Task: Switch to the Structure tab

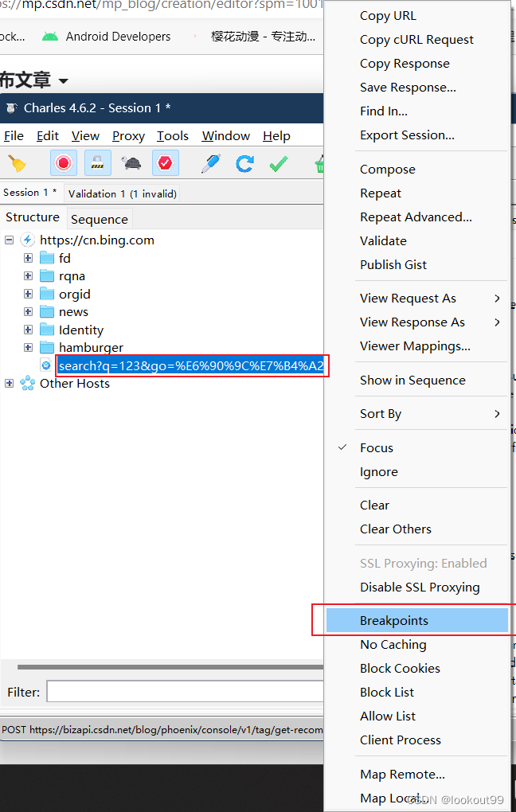Action: click(x=33, y=217)
